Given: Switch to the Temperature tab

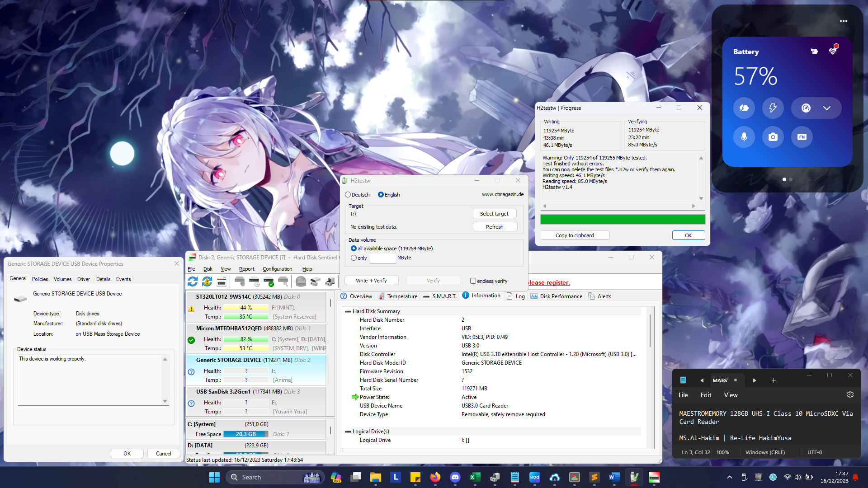Looking at the screenshot, I should 398,296.
